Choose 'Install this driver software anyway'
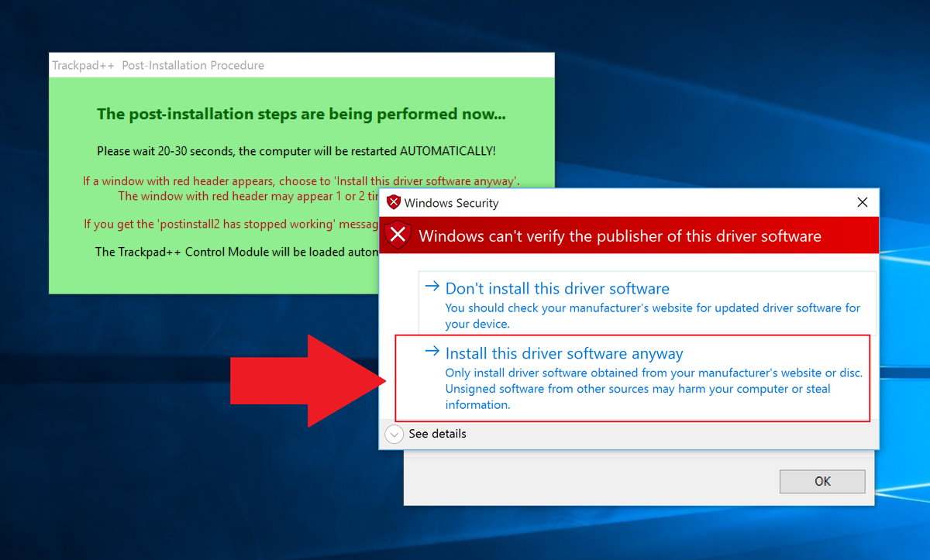The image size is (930, 560). tap(632, 378)
